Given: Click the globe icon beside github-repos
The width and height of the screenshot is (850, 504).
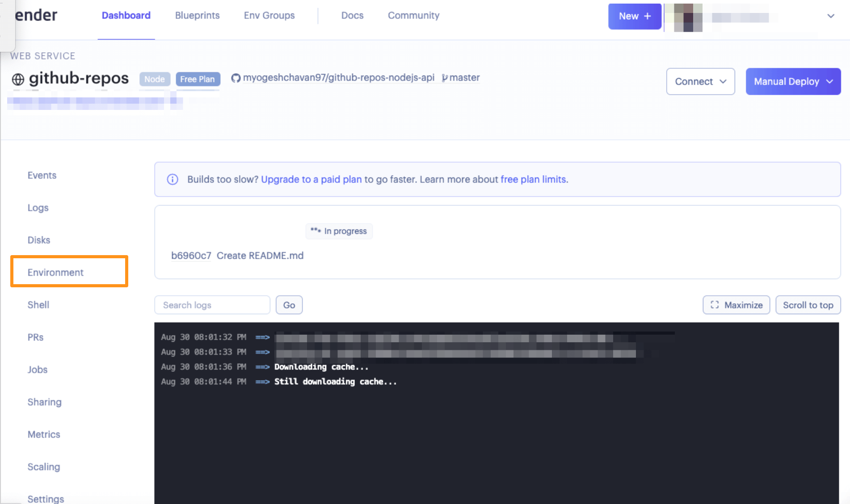Looking at the screenshot, I should tap(18, 79).
